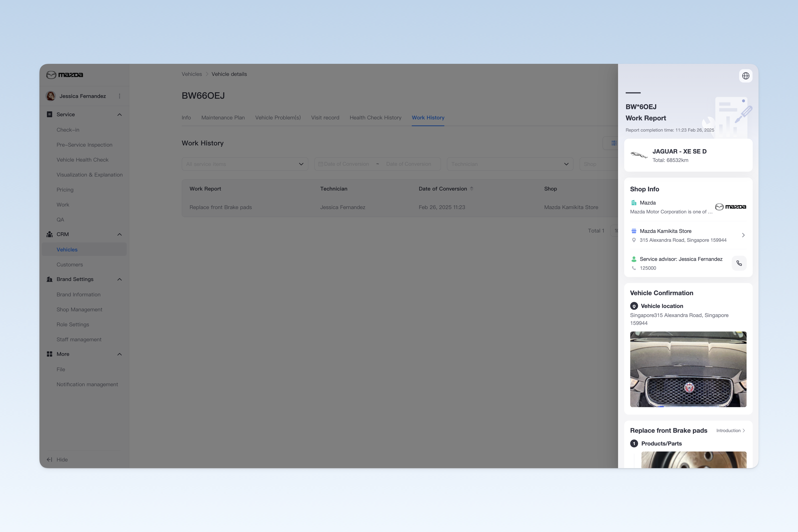Switch to the Maintenance Plan tab
The width and height of the screenshot is (798, 532).
223,117
